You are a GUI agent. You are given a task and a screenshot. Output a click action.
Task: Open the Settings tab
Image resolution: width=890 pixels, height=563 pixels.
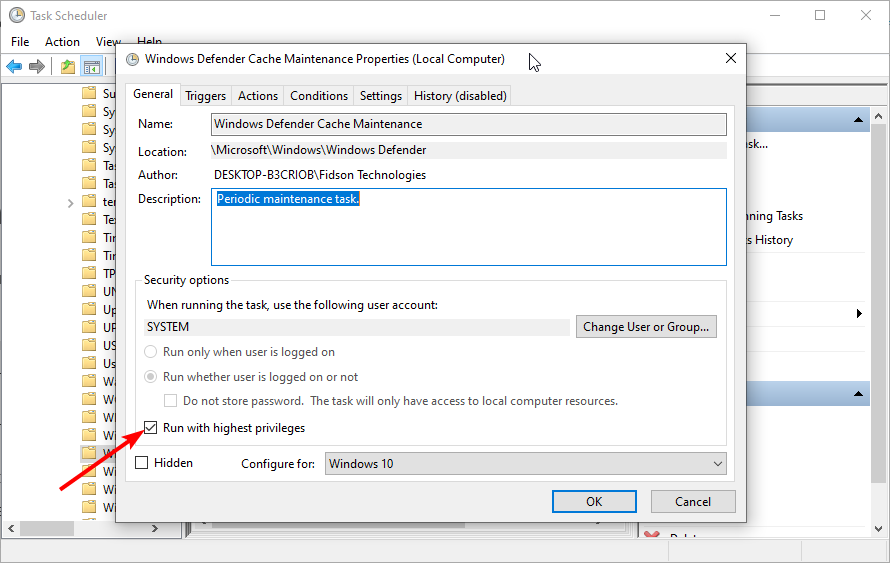pos(381,96)
